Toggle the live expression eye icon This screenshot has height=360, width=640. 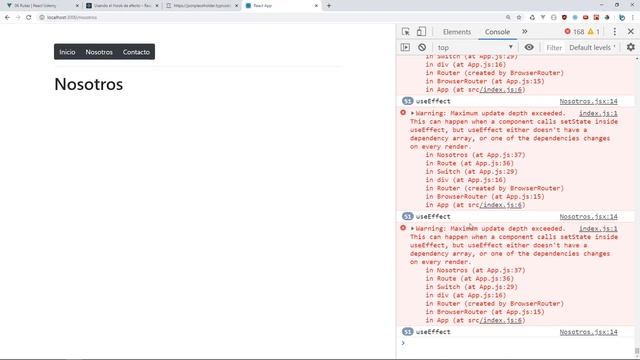[529, 47]
